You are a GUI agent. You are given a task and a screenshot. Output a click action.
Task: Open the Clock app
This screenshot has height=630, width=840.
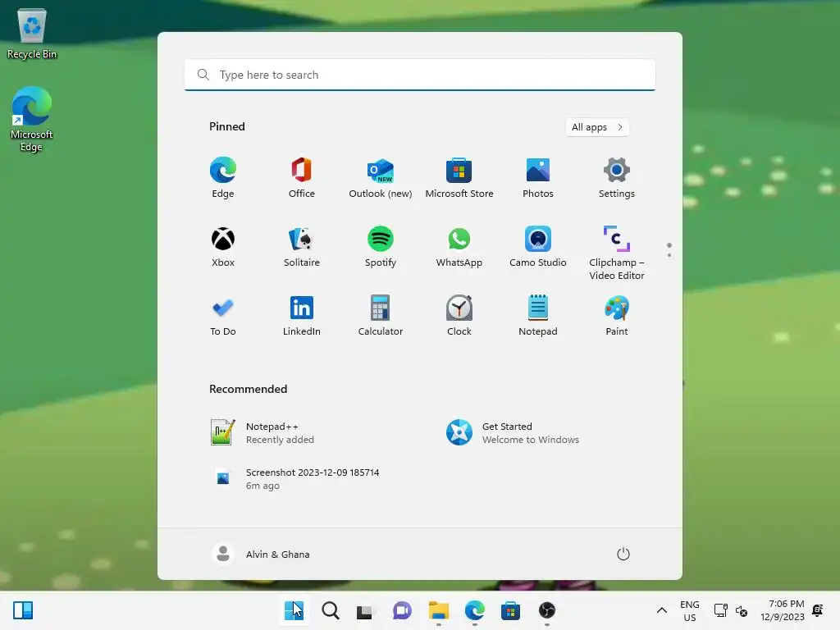point(459,316)
